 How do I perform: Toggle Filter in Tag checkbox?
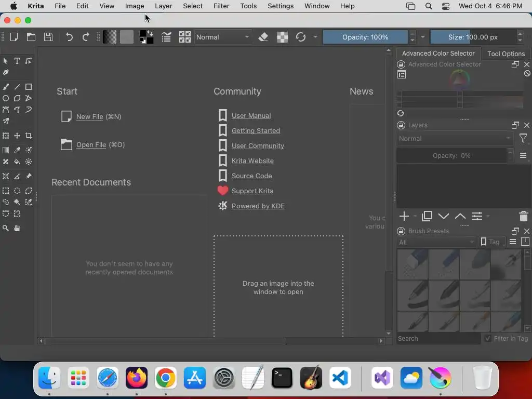coord(488,338)
